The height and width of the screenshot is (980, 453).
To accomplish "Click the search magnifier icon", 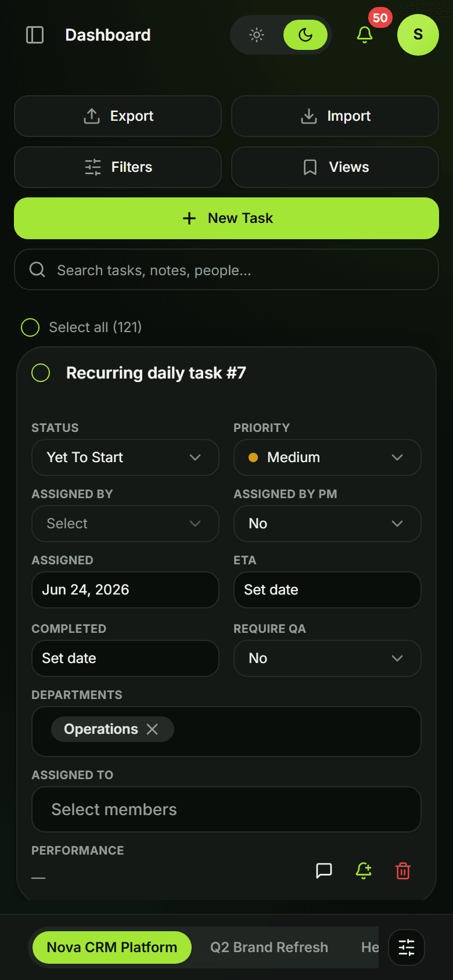I will tap(37, 269).
